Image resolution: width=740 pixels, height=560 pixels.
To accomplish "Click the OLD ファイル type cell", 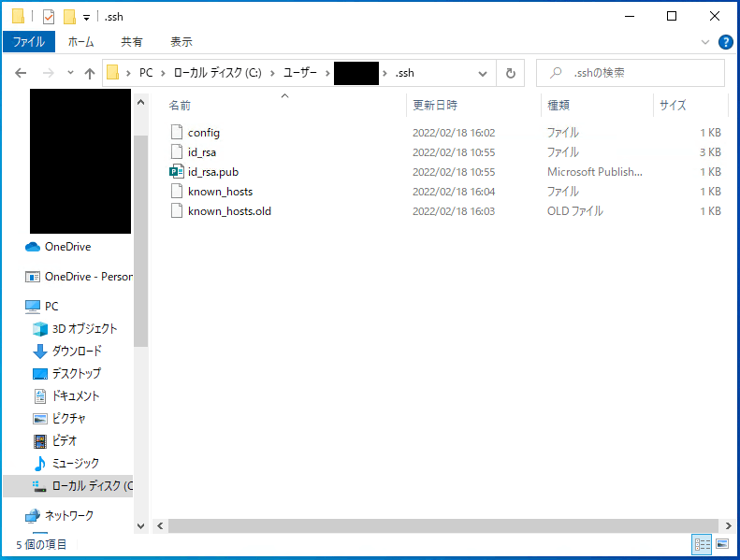I will pos(574,211).
